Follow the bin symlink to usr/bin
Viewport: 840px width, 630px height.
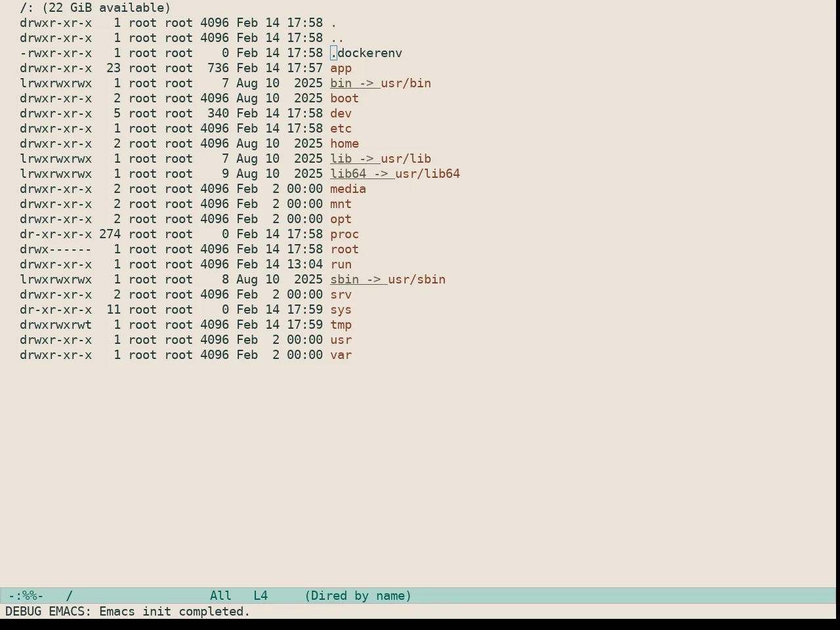point(381,83)
